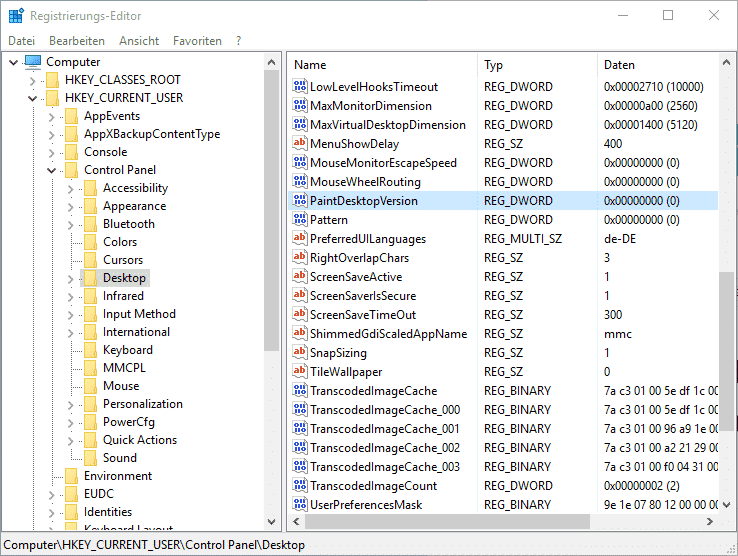Click the binary icon beside TranscodedImageCache_001
Viewport: 738px width, 556px height.
click(300, 428)
